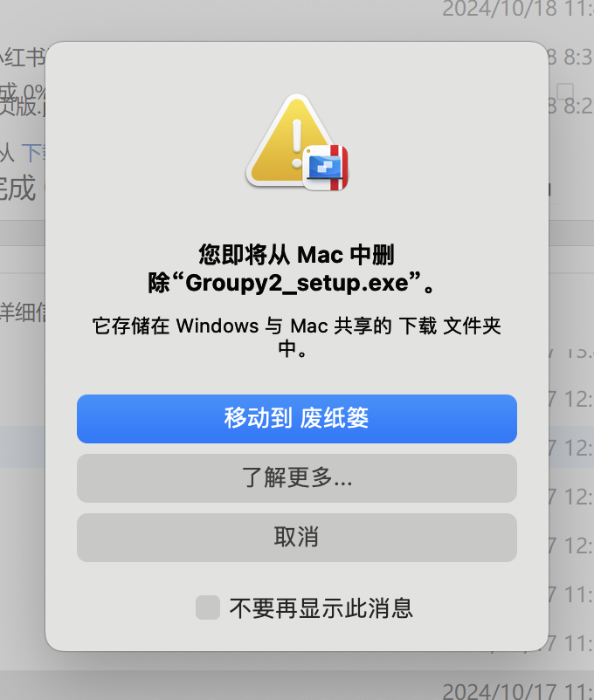The height and width of the screenshot is (700, 594).
Task: Click the Windows 与 Mac 共享 description text
Action: (x=297, y=337)
